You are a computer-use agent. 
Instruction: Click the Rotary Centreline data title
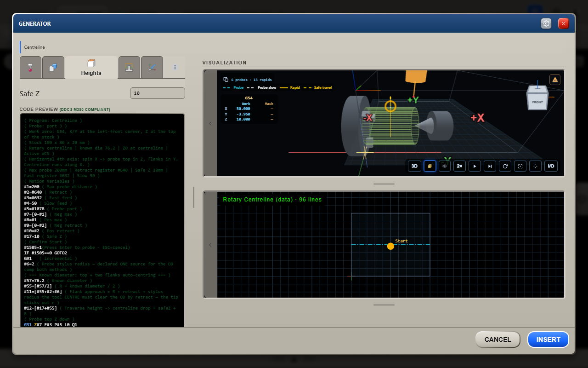[x=272, y=200]
